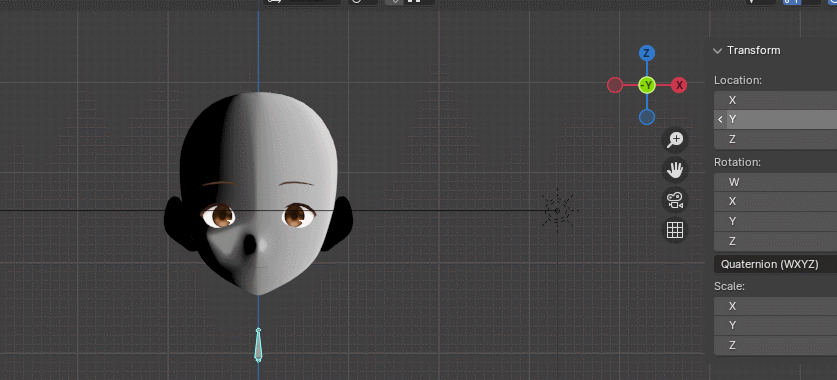
Task: Click the dark blue negative Z gizmo circle
Action: coord(646,117)
